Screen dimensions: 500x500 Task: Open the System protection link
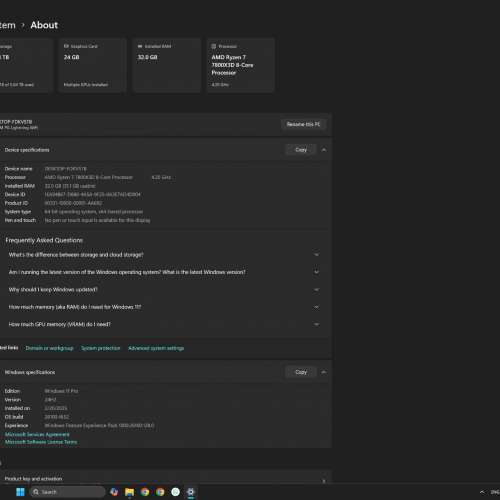[x=101, y=348]
